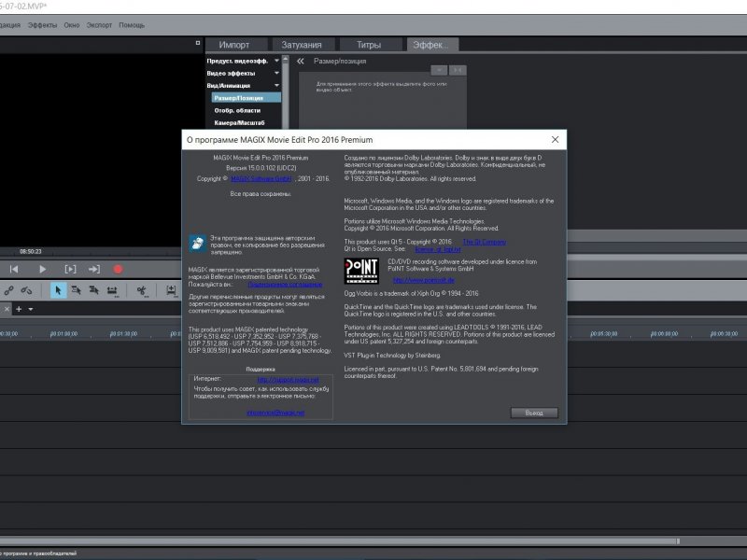
Task: Switch to the Эффек... tab
Action: point(432,45)
